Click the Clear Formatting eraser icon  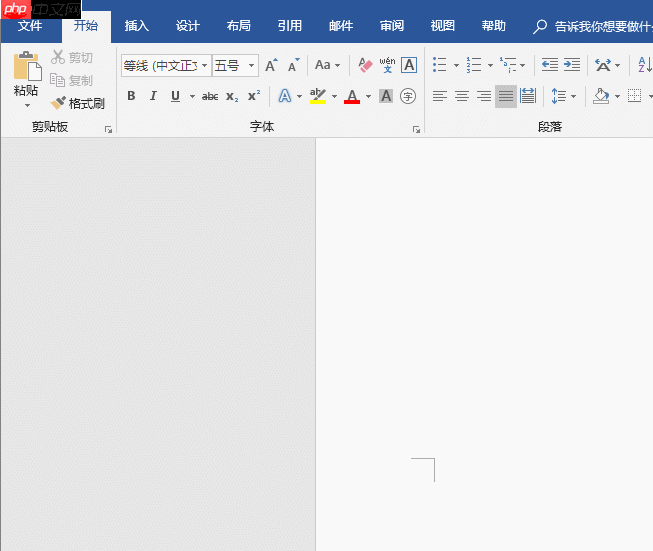(x=365, y=65)
